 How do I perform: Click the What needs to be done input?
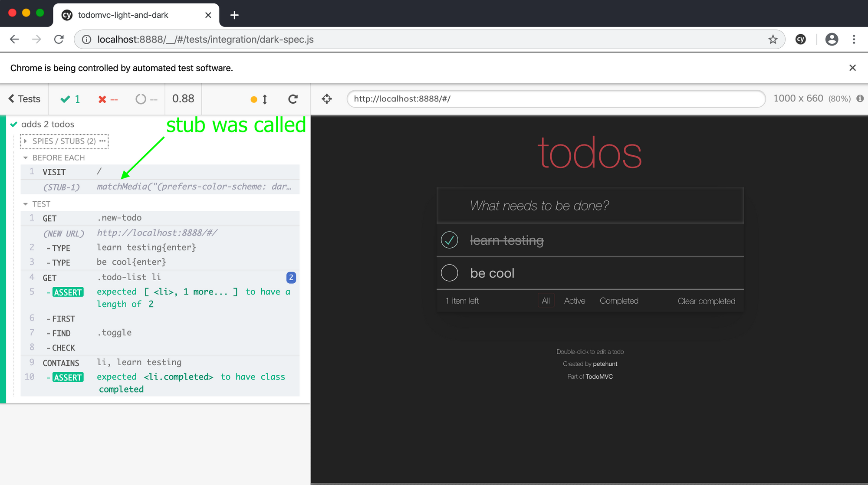[590, 206]
